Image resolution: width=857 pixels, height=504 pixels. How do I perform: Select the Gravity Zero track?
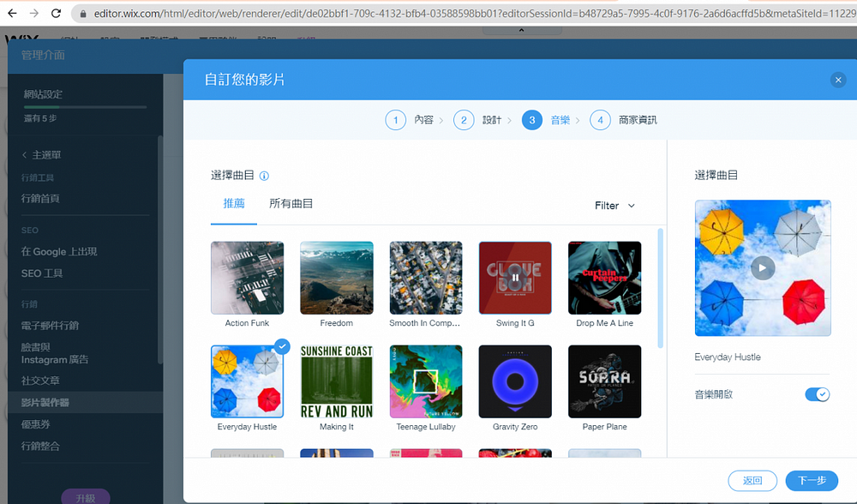click(515, 381)
